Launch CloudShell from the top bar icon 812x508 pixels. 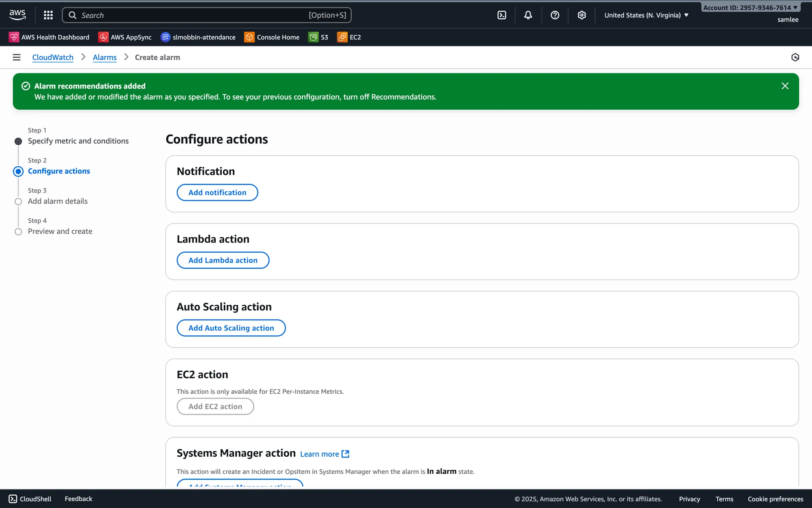click(502, 15)
